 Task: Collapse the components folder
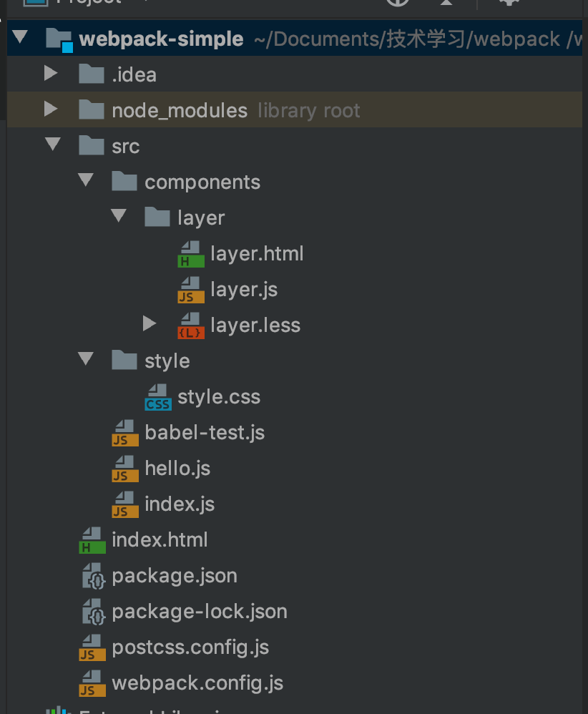[86, 181]
